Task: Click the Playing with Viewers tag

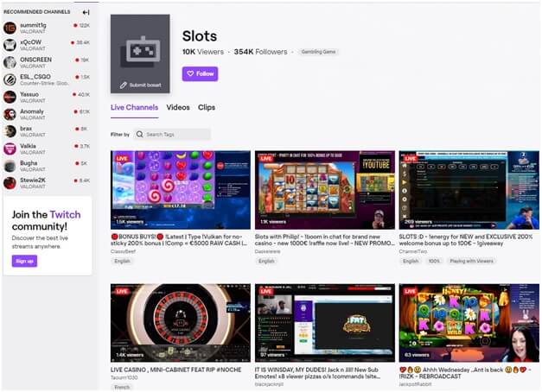Action: (471, 261)
